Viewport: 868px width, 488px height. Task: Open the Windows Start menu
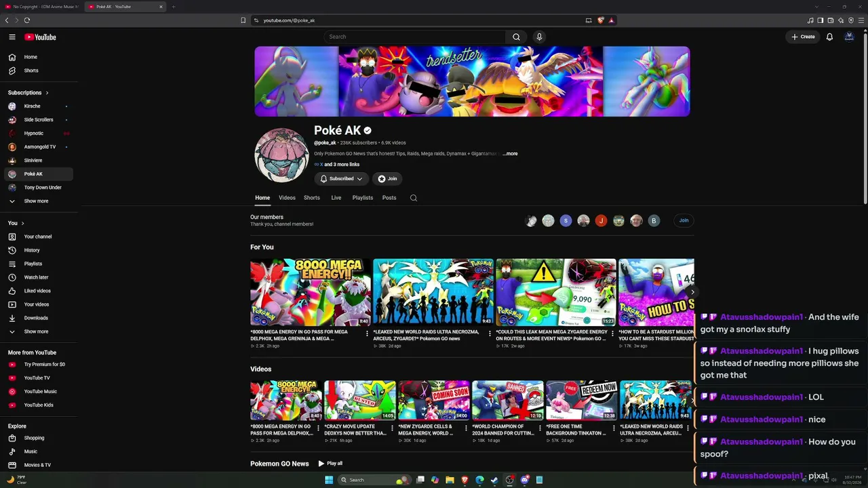point(329,480)
